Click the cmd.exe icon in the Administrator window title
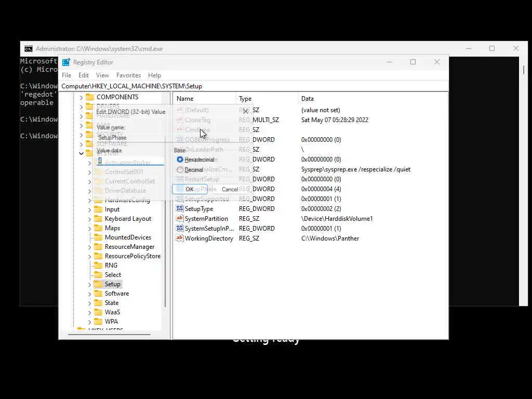The height and width of the screenshot is (399, 532). 29,49
